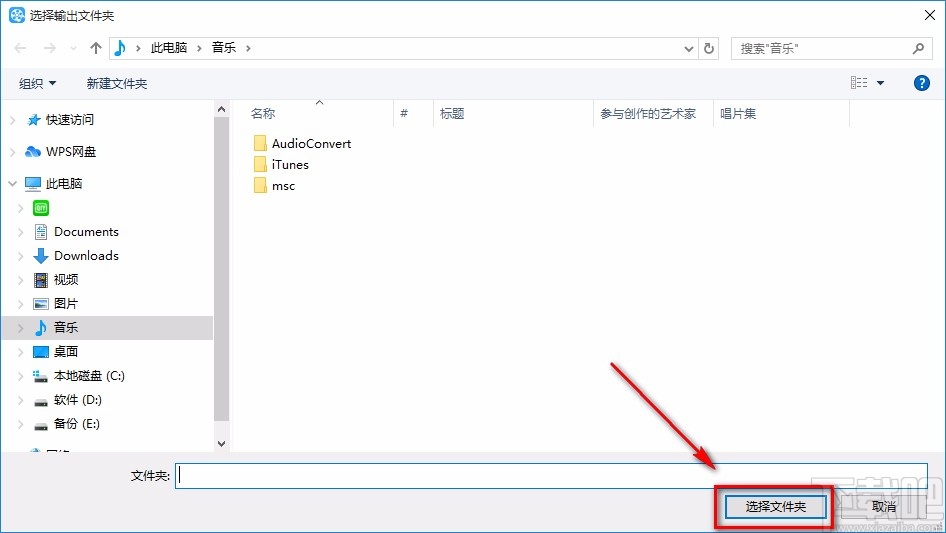This screenshot has width=946, height=533.
Task: Change view layout icon
Action: 859,83
